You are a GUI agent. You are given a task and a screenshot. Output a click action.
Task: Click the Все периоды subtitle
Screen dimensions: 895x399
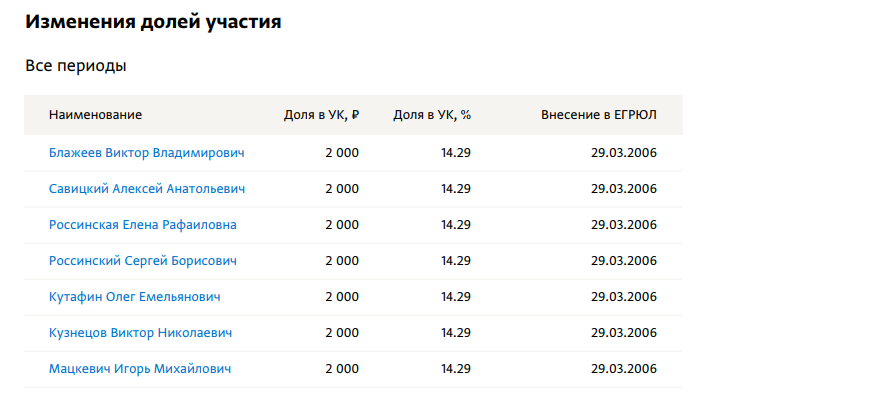[76, 66]
